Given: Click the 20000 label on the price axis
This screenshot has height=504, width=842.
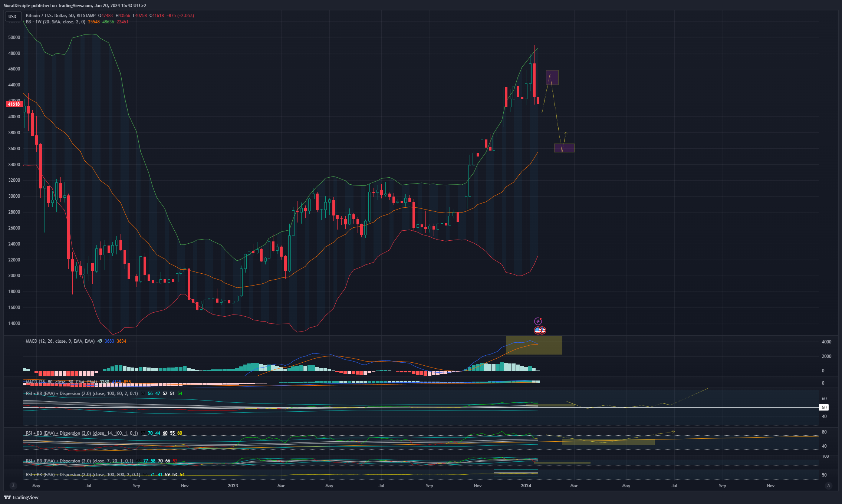Looking at the screenshot, I should [14, 276].
